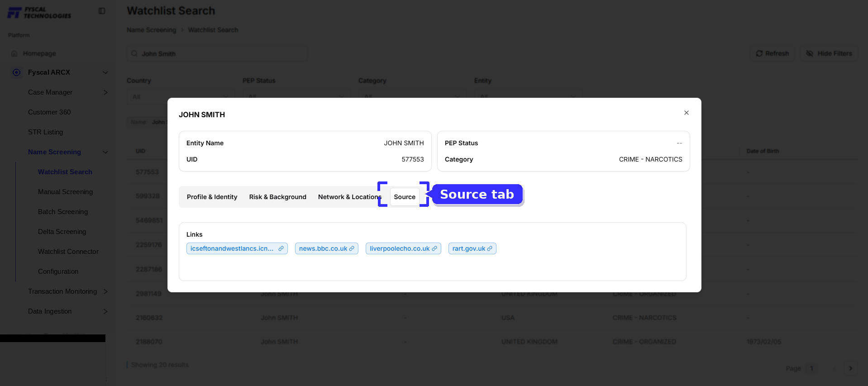Open Batch Screening page
This screenshot has height=386, width=868.
coord(63,212)
